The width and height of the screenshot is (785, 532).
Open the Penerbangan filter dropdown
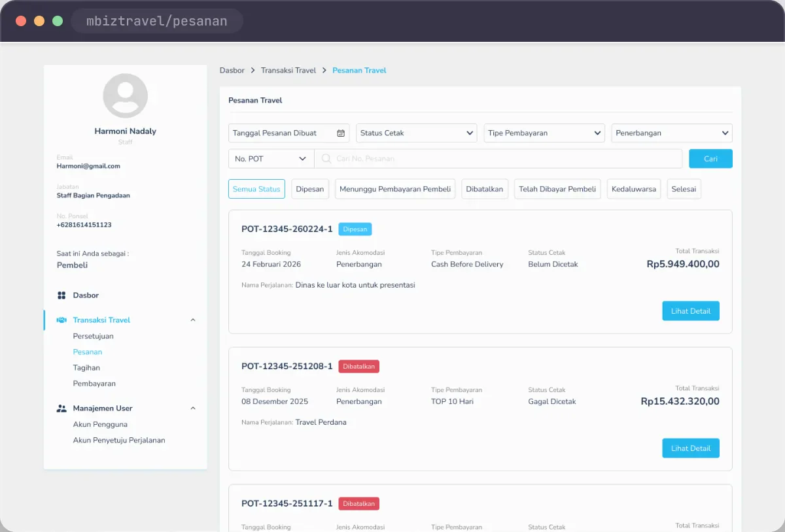click(x=672, y=133)
